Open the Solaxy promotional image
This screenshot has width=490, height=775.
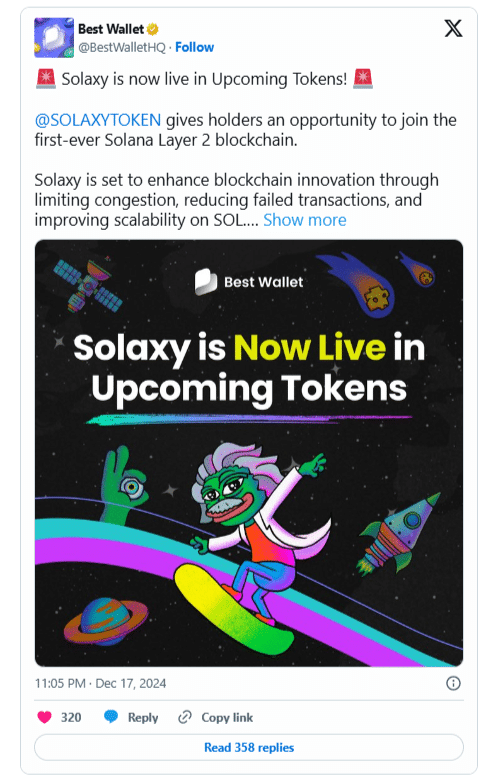point(249,453)
